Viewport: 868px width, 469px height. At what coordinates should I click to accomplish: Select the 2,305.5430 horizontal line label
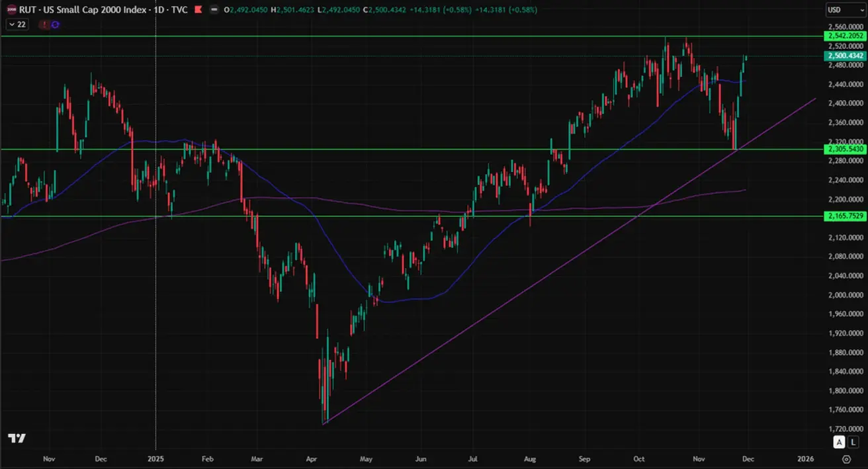click(845, 149)
